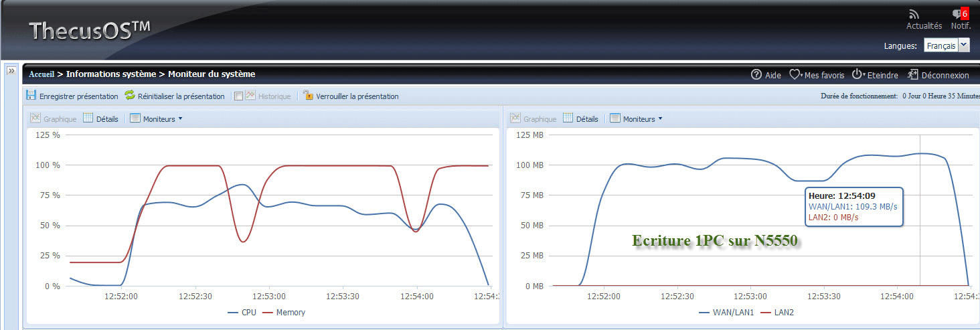Click the Accueil breadcrumb link
The height and width of the screenshot is (330, 980).
tap(42, 74)
